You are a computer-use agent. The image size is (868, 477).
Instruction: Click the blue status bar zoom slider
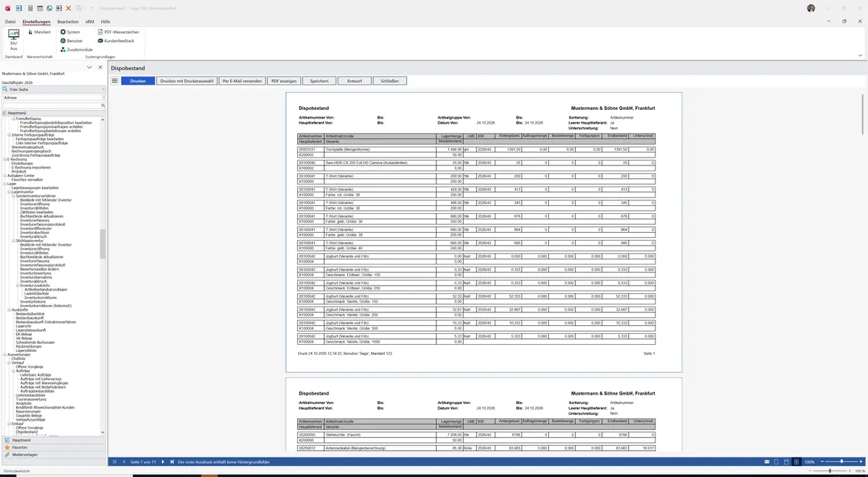tap(841, 461)
